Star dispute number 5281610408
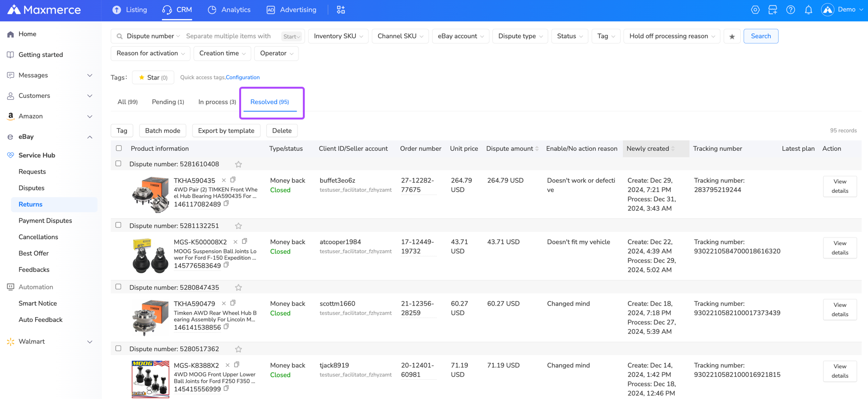The width and height of the screenshot is (868, 399). (238, 164)
